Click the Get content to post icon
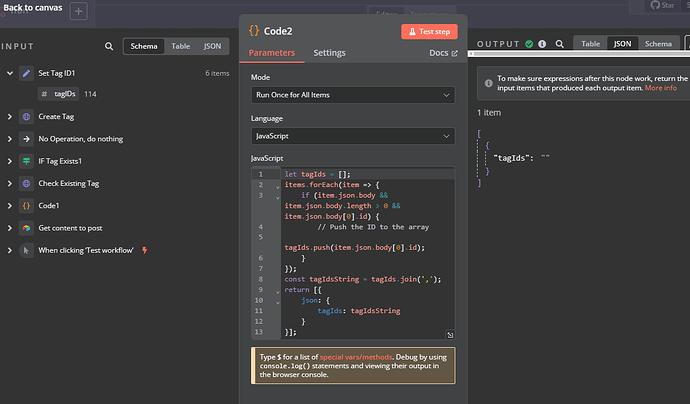 point(26,228)
